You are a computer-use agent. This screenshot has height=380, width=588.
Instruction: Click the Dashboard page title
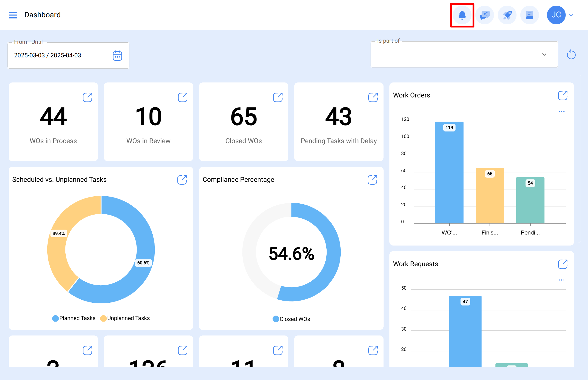(42, 15)
